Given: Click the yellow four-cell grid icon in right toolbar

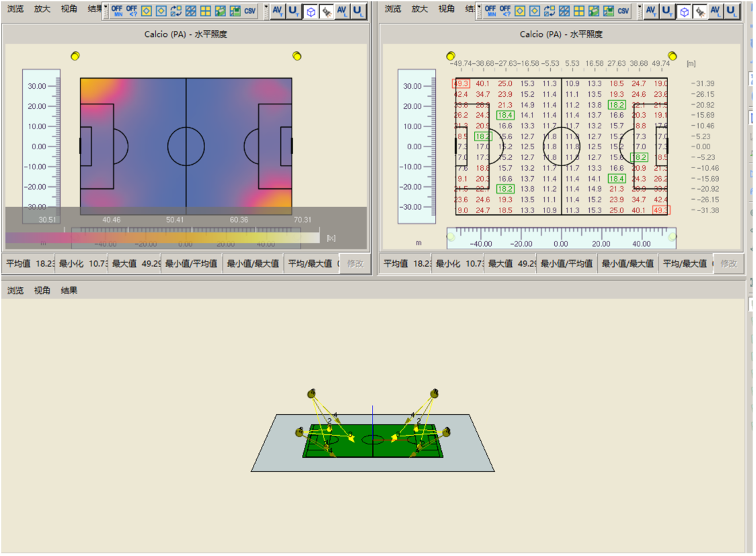Looking at the screenshot, I should pos(579,11).
